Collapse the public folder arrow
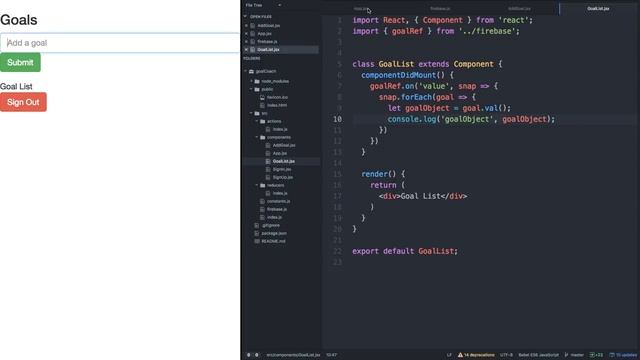Screen dimensions: 640x360 point(251,89)
